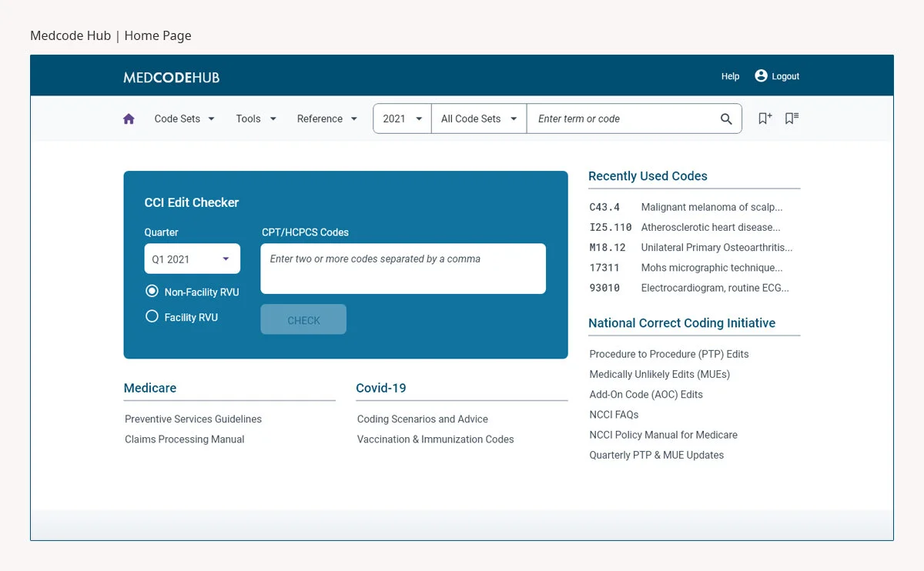Click the CCI Edit Checker title

pos(192,202)
